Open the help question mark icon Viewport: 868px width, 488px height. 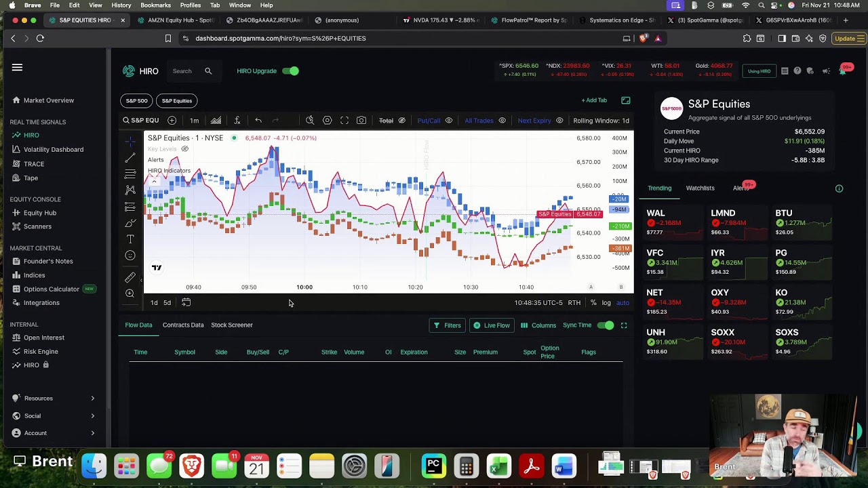point(797,70)
